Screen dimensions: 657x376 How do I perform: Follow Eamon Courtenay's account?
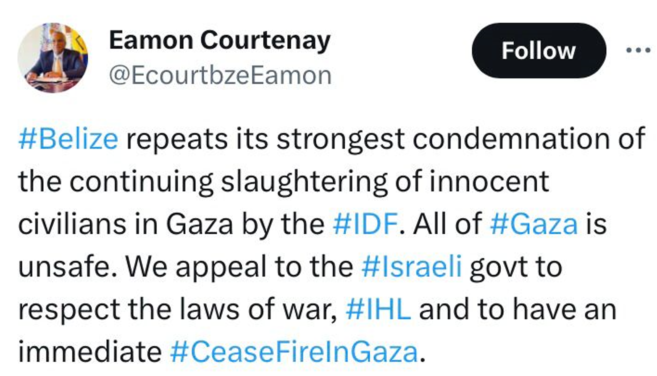pos(539,51)
